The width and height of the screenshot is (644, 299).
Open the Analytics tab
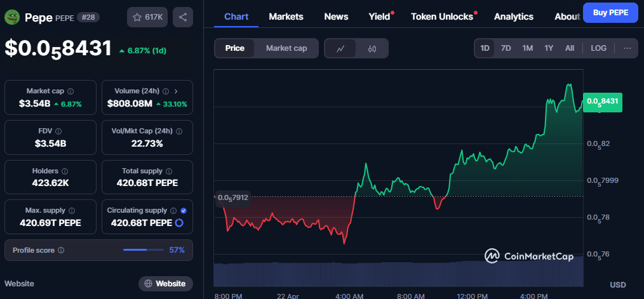tap(513, 17)
